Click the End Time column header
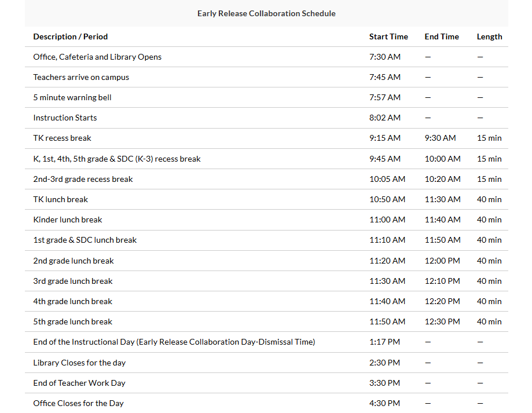 coord(442,36)
